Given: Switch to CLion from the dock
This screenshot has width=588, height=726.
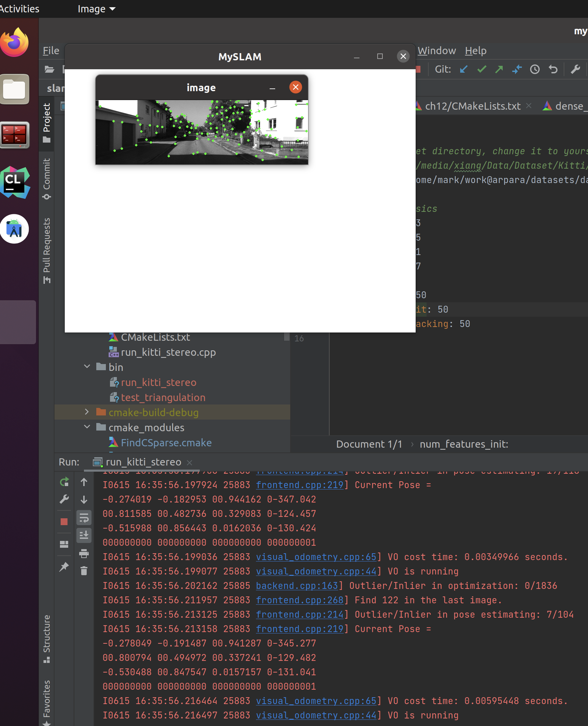Looking at the screenshot, I should coord(14,182).
